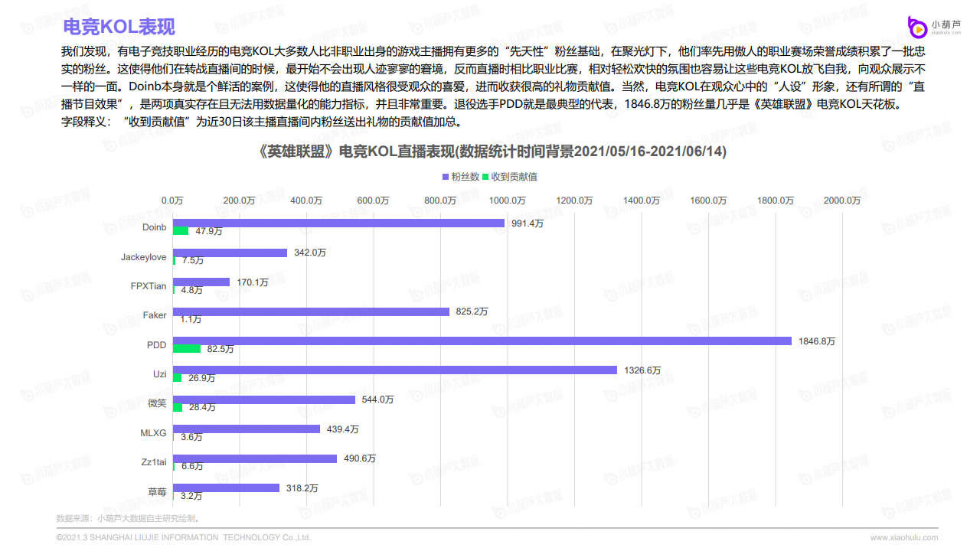Viewport: 980px width, 551px height.
Task: Click the Xiaohulu logo icon
Action: [917, 27]
